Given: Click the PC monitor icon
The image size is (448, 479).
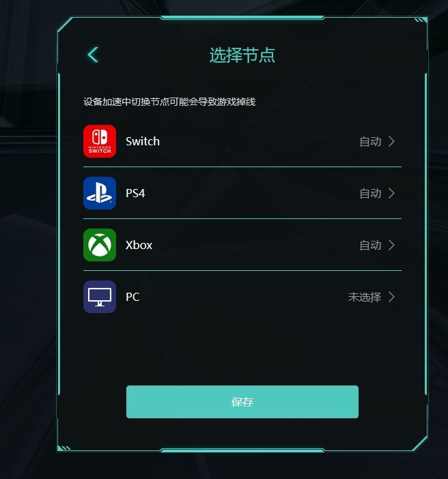Looking at the screenshot, I should (100, 297).
